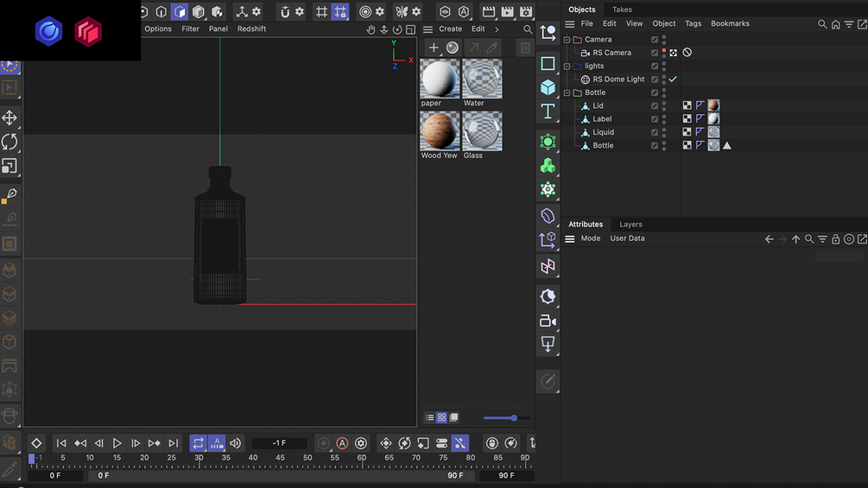Click the material thumbnail size slider
Viewport: 868px width, 488px height.
click(x=513, y=418)
